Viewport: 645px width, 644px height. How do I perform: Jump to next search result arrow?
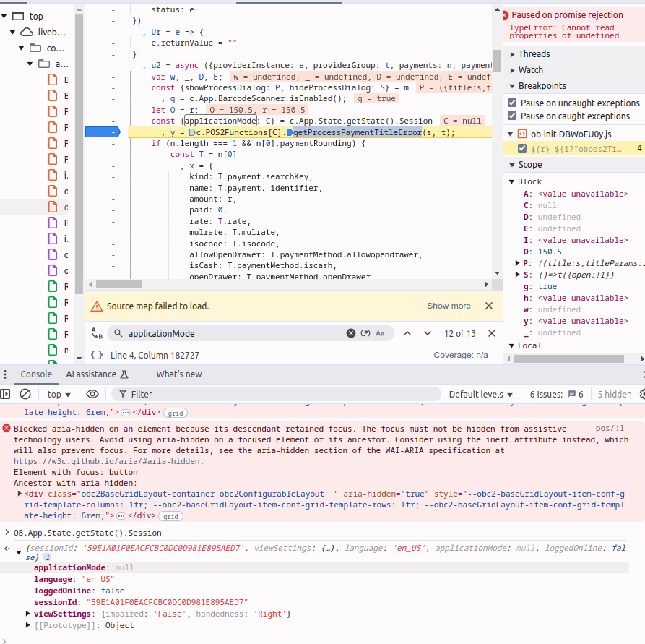(428, 333)
